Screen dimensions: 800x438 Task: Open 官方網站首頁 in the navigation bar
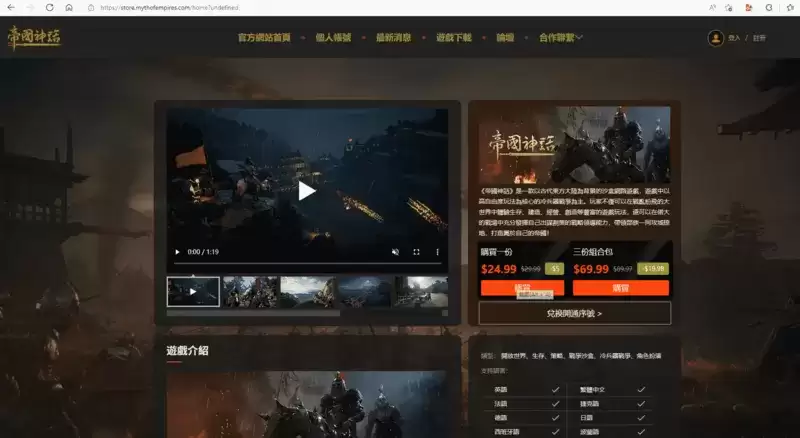[264, 38]
